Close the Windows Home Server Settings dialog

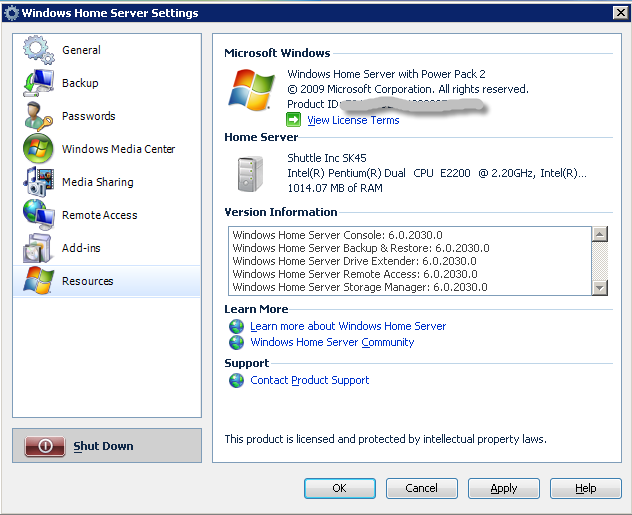tap(621, 12)
